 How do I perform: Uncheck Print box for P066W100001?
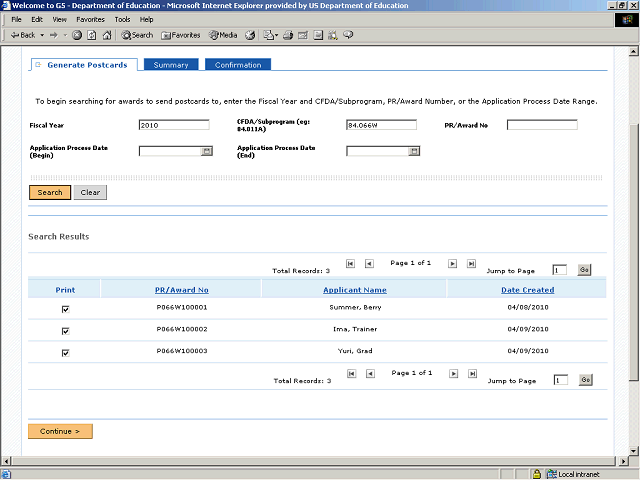pos(66,309)
